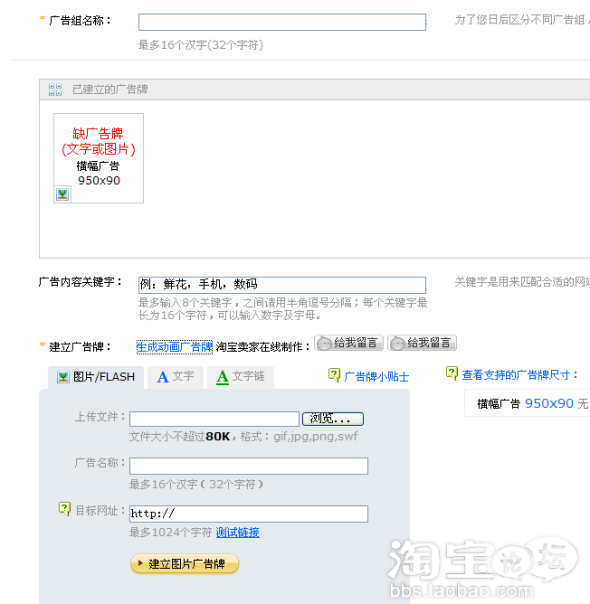Switch to the 文字链 tab
This screenshot has height=604, width=590.
click(241, 377)
